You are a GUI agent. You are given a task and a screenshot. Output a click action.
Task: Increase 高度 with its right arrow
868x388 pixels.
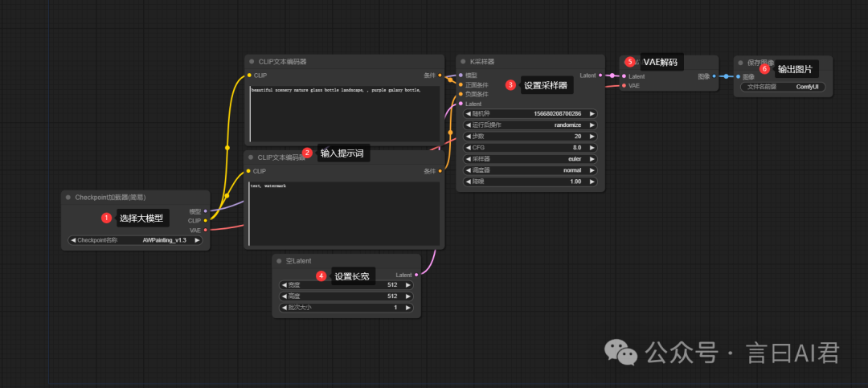click(x=408, y=296)
